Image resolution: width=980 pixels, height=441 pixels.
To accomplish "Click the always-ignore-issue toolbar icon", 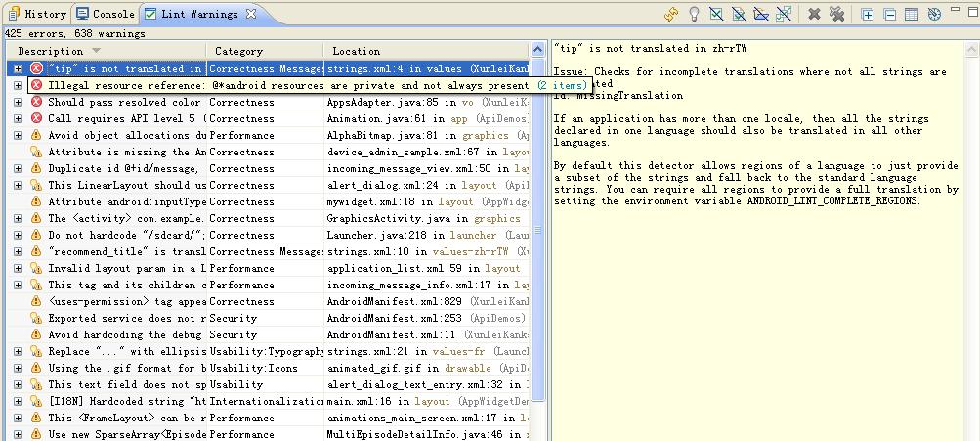I will (784, 14).
